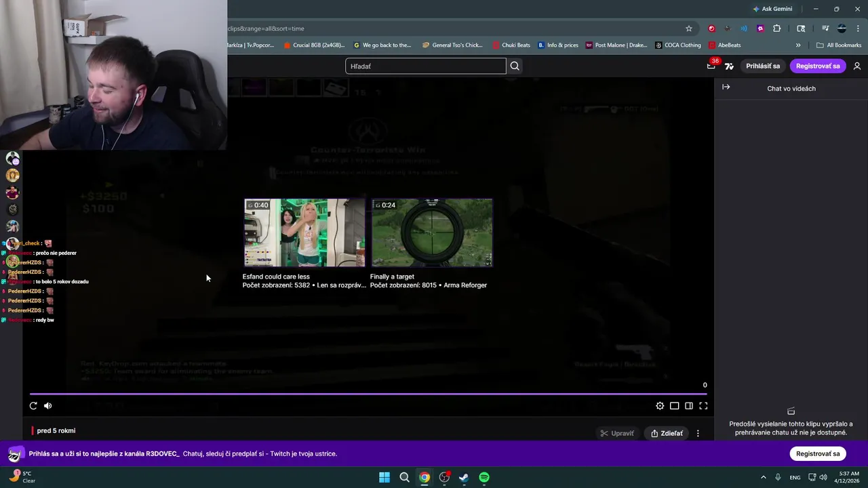Open the user account menu icon
Viewport: 868px width, 488px height.
(857, 66)
